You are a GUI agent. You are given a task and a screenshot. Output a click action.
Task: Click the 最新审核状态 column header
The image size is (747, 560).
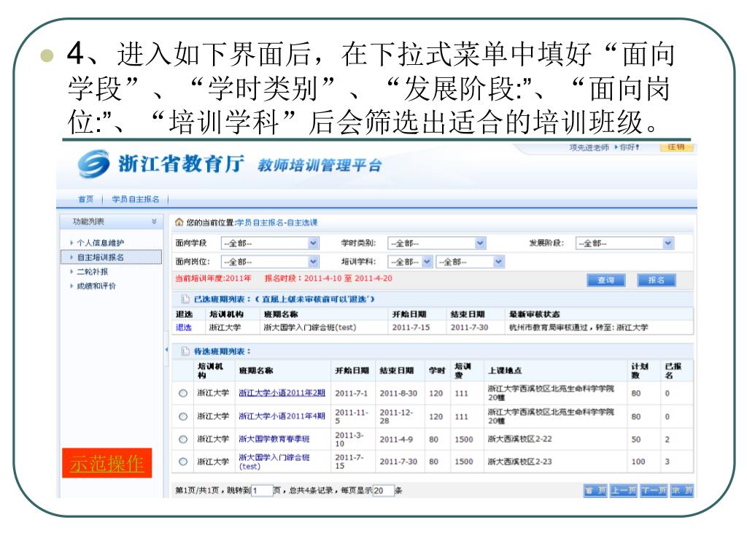(535, 314)
